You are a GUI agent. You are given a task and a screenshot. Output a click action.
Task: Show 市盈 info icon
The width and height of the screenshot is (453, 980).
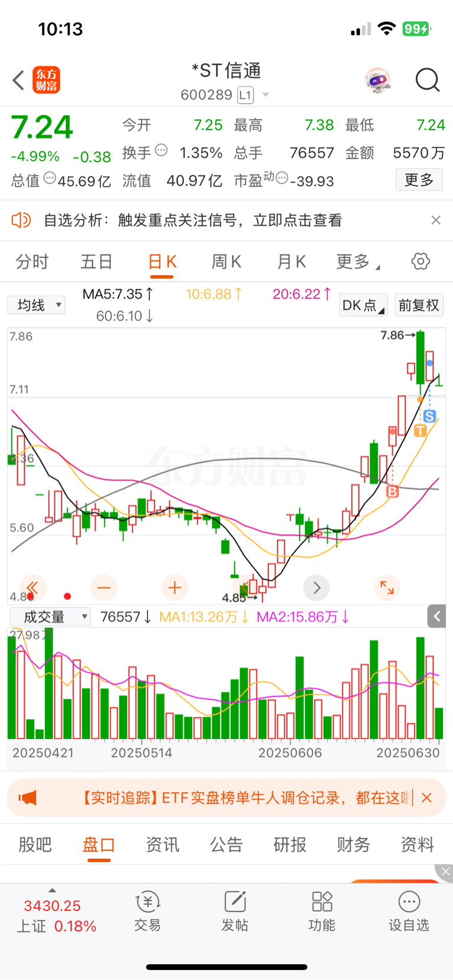(282, 178)
